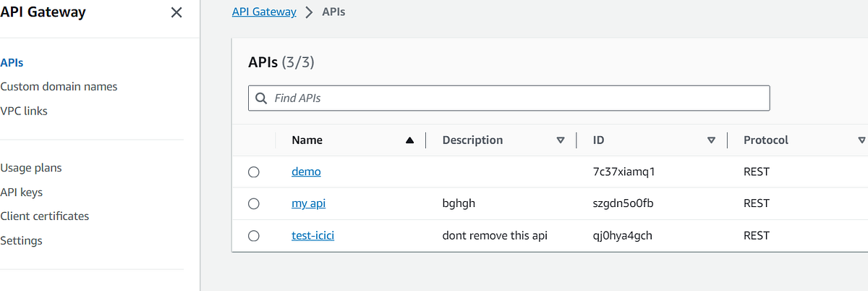The image size is (868, 291).
Task: Open the Protocol column sort arrow
Action: click(861, 140)
